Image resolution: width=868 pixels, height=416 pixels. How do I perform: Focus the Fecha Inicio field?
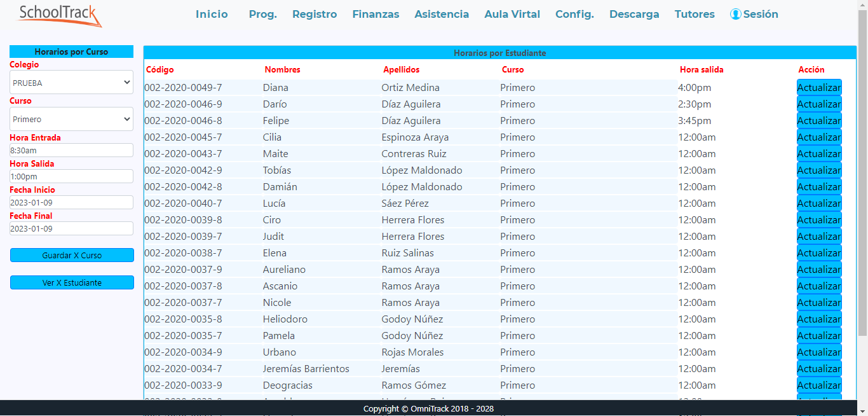click(71, 202)
